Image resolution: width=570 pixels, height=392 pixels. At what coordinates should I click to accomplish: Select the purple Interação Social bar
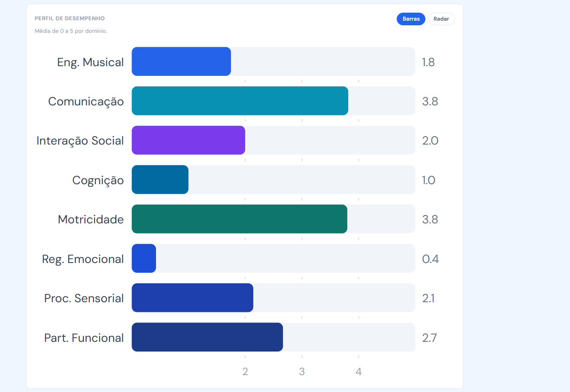coord(188,140)
